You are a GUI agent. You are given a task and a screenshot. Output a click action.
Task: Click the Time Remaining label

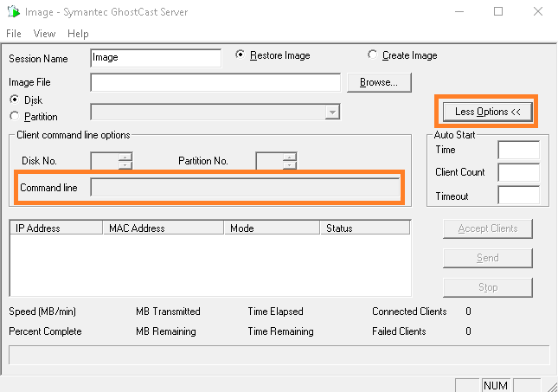click(x=281, y=331)
